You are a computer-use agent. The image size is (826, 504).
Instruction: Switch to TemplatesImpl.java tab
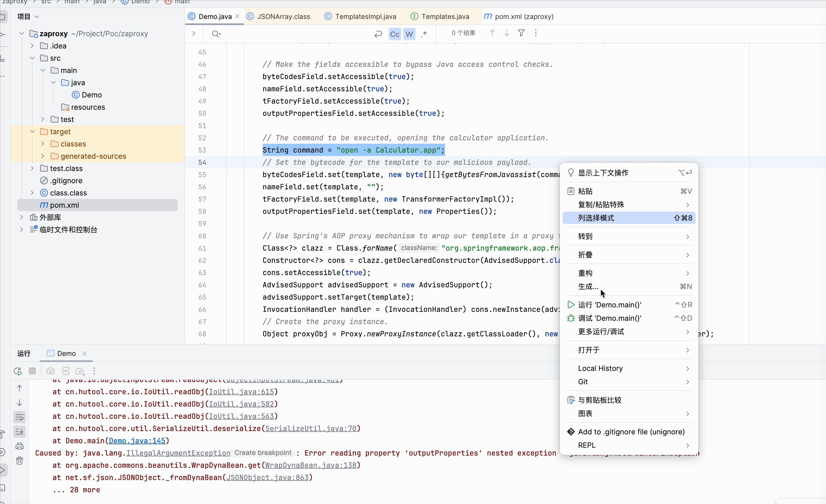[365, 16]
